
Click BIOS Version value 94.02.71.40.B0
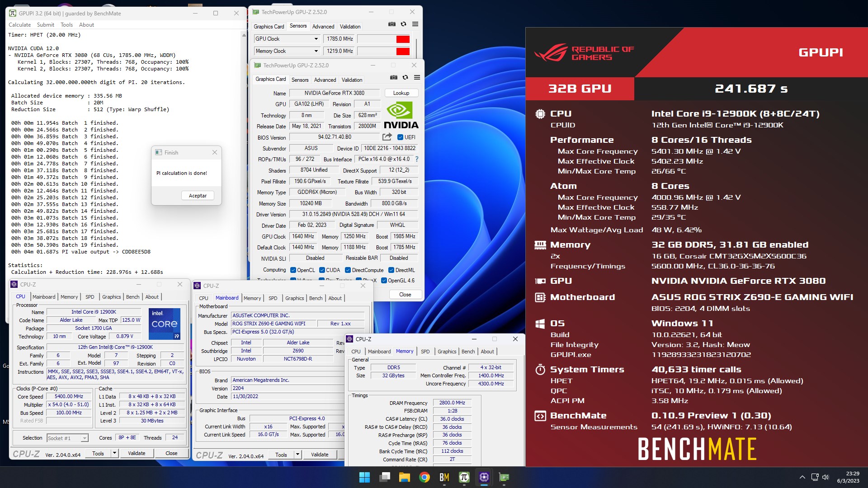(x=335, y=137)
